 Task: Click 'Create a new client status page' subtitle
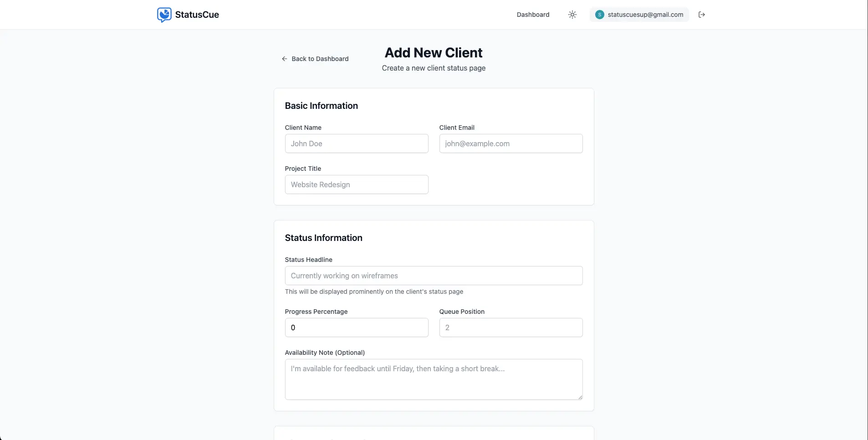(x=434, y=68)
